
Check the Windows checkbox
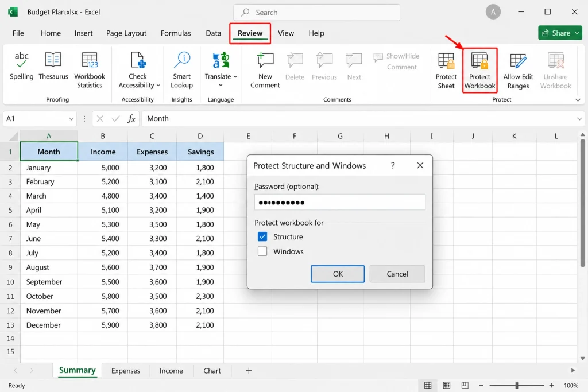click(x=262, y=251)
